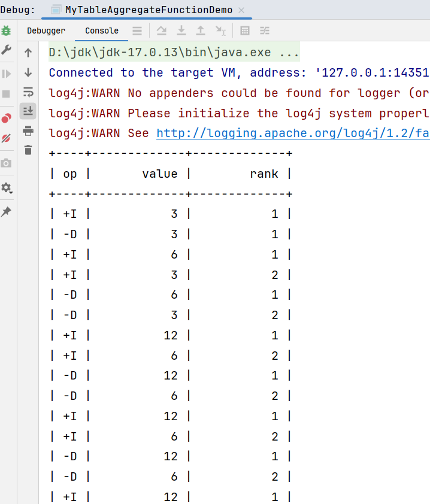Click the Trace Current Stream Chain icon
Screen dimensions: 430x504
coord(265,31)
